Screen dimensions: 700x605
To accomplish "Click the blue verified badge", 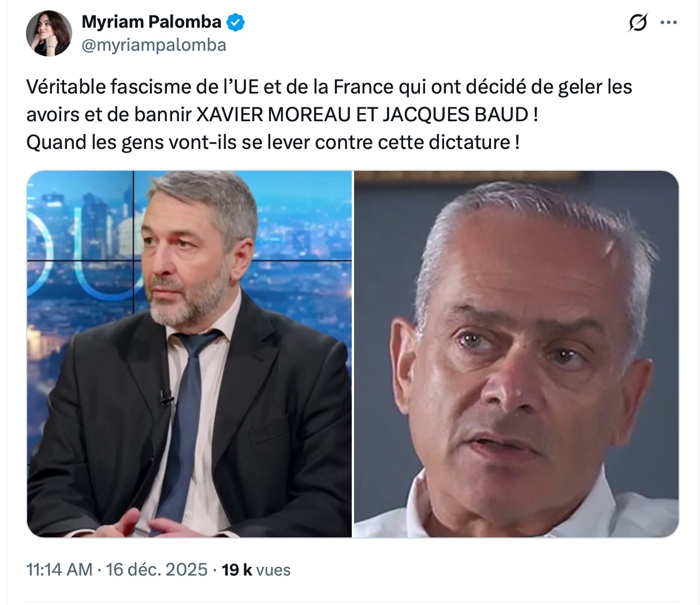I will (236, 23).
